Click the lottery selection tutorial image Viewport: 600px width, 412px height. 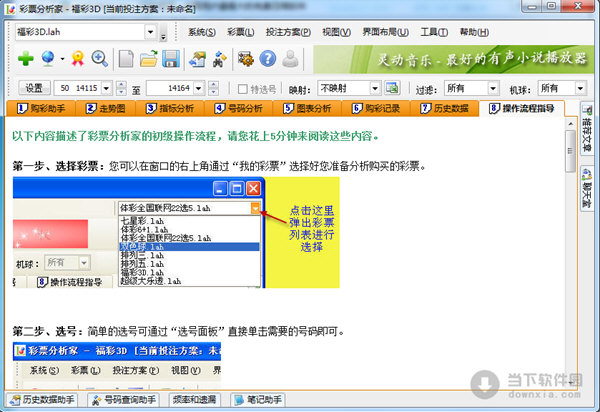[176, 232]
